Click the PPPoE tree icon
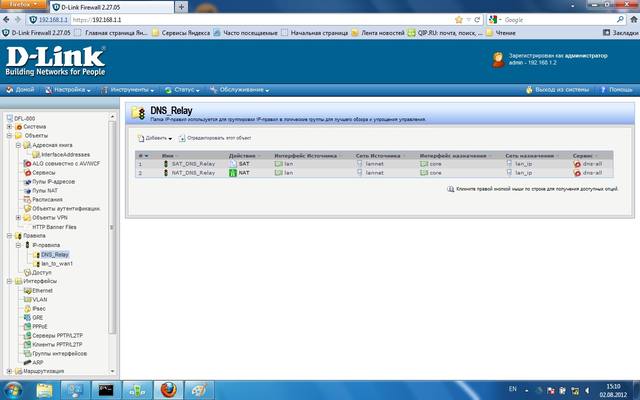Viewport: 640px width, 400px height. pos(27,327)
